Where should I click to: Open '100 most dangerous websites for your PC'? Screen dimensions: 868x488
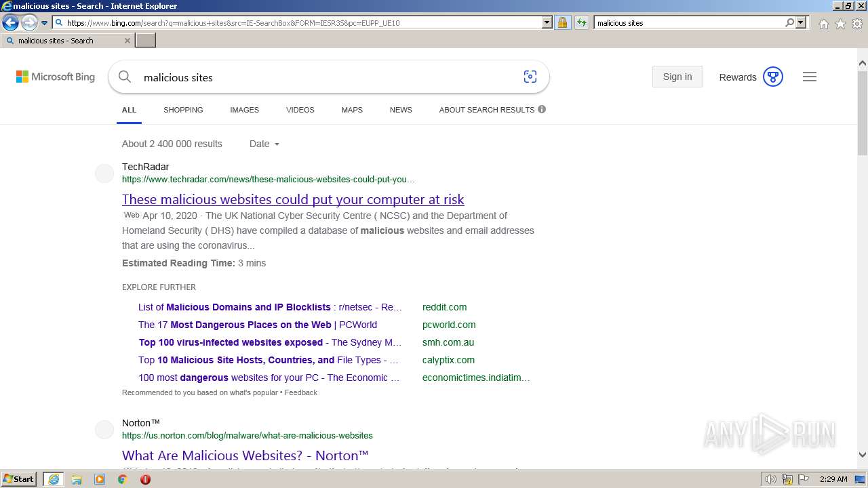click(x=269, y=378)
